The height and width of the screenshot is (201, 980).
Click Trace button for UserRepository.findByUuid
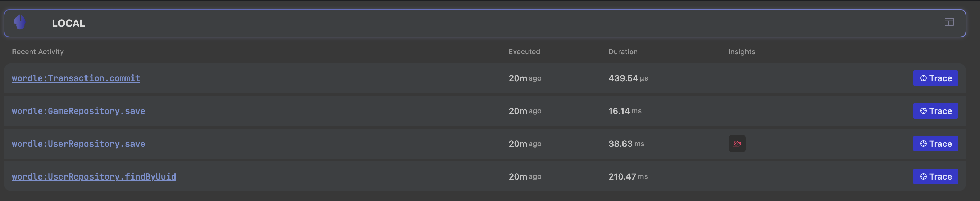(935, 177)
